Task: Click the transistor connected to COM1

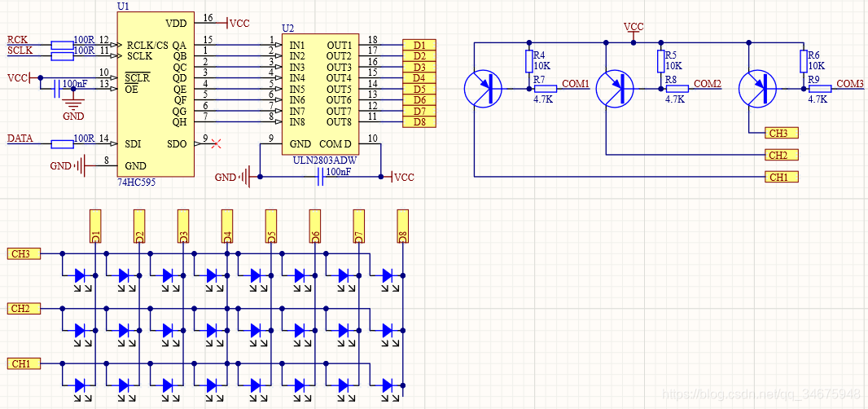Action: (484, 88)
